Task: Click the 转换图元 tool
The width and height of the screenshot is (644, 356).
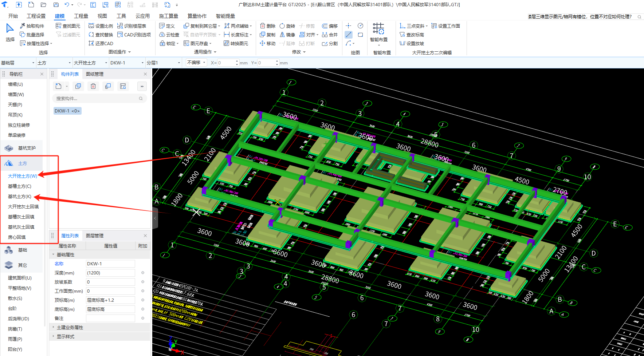Action: coord(236,43)
